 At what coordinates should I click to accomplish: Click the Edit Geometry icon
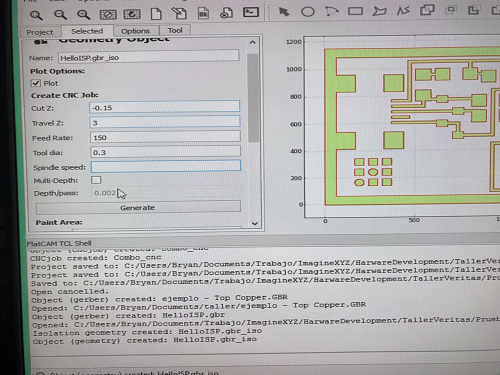click(179, 13)
